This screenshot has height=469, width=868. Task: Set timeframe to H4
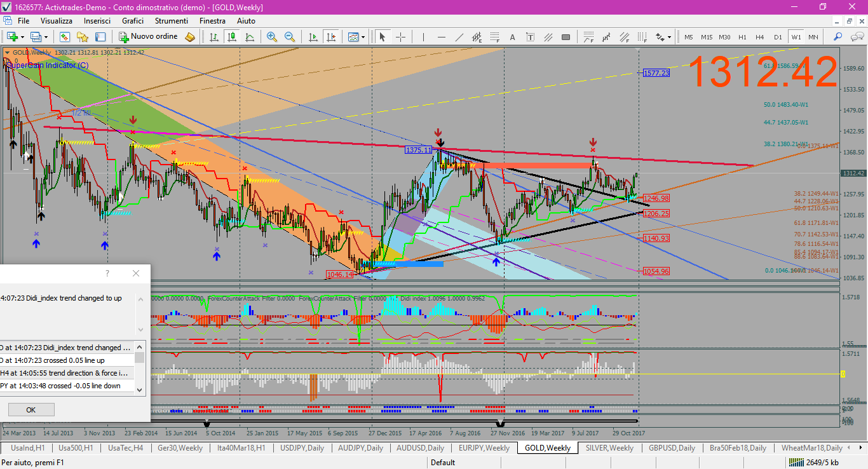tap(760, 37)
